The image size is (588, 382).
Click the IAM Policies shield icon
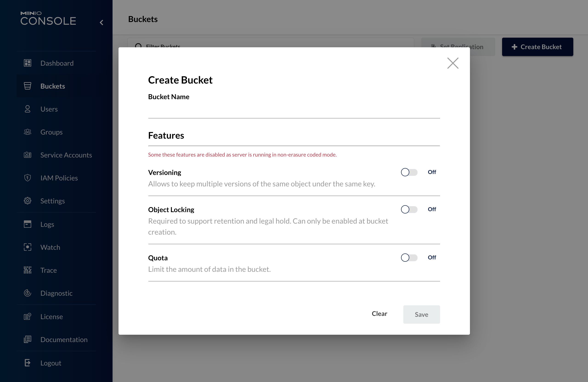click(x=27, y=178)
